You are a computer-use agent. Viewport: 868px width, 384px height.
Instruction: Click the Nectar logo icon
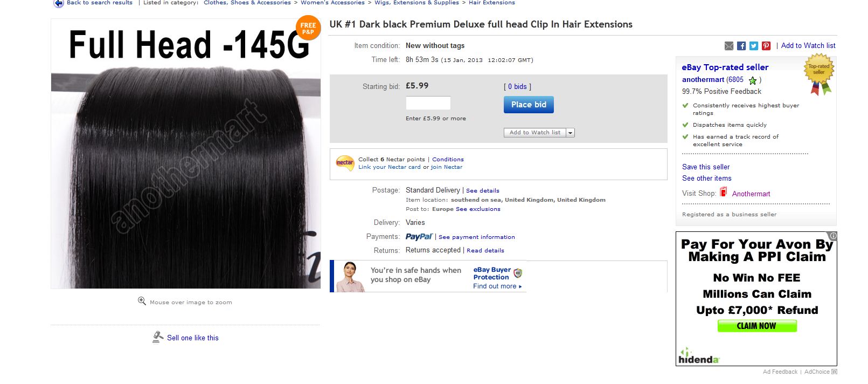pyautogui.click(x=345, y=163)
